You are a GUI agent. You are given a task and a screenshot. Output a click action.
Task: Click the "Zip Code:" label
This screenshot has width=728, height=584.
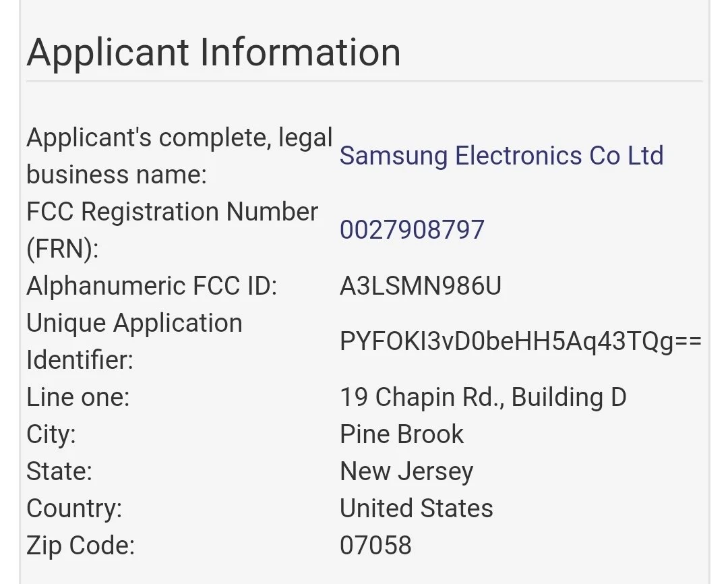coord(80,545)
